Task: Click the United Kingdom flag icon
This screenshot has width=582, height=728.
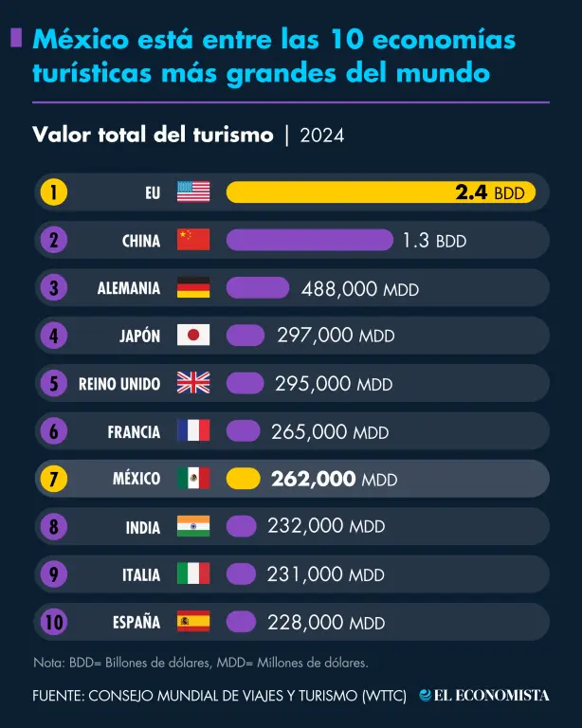Action: point(193,383)
